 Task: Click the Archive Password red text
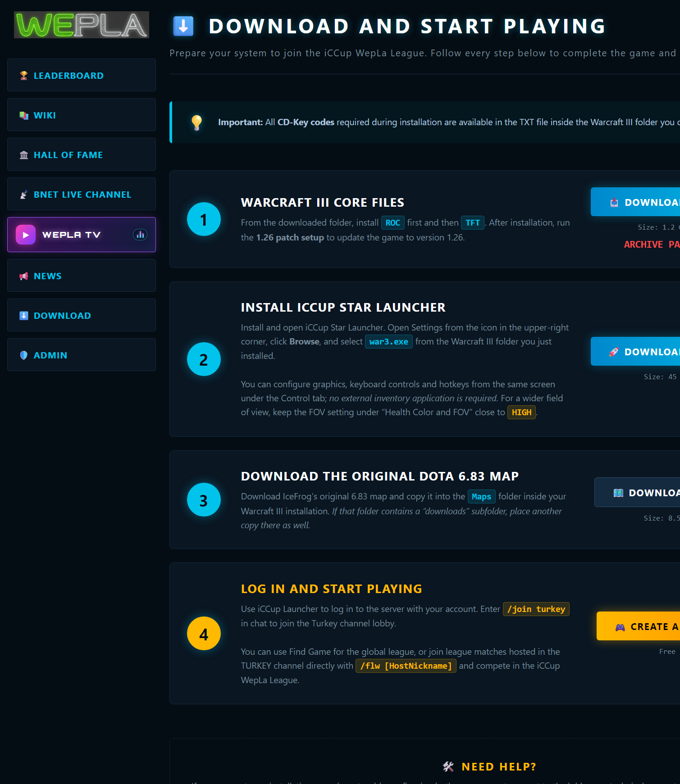[652, 245]
